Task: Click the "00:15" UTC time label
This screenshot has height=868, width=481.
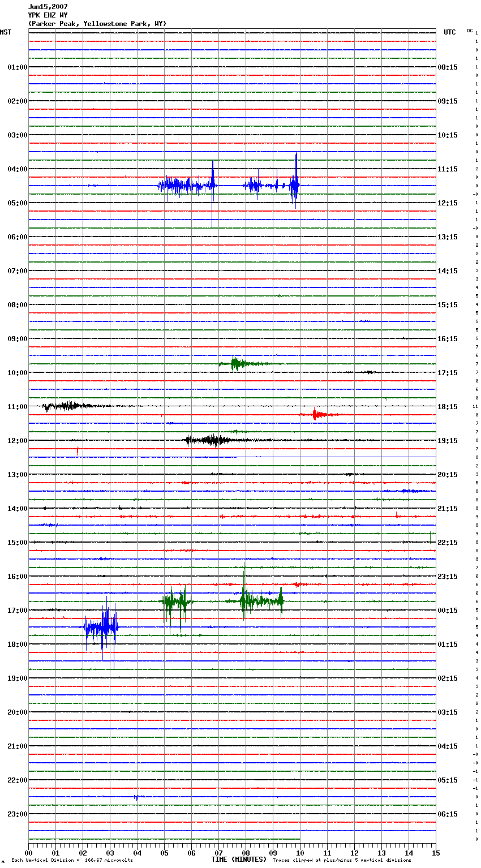Action: pos(448,611)
